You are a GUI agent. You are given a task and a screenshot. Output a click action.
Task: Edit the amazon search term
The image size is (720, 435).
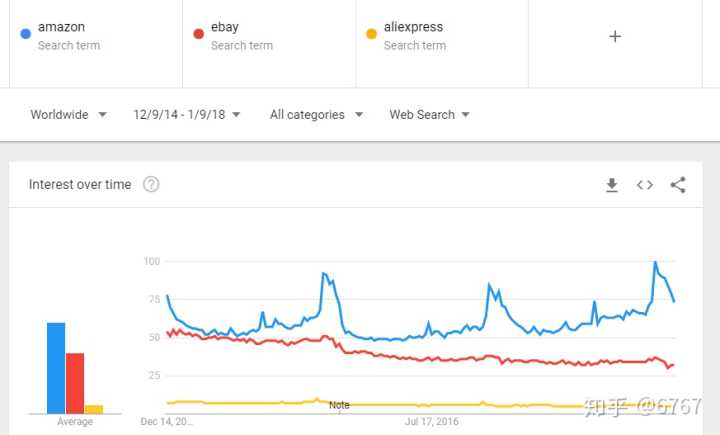pos(62,27)
